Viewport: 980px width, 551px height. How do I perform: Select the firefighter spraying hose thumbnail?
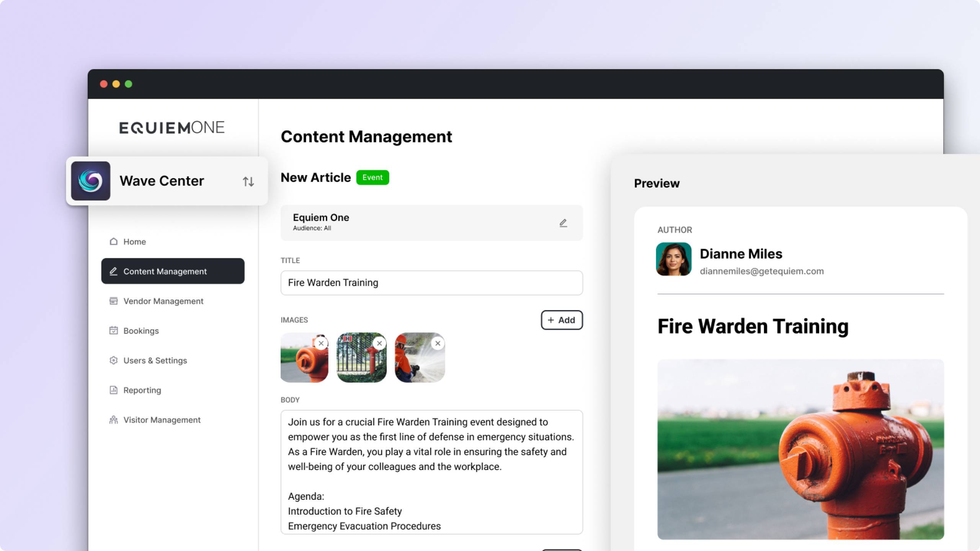pyautogui.click(x=420, y=358)
